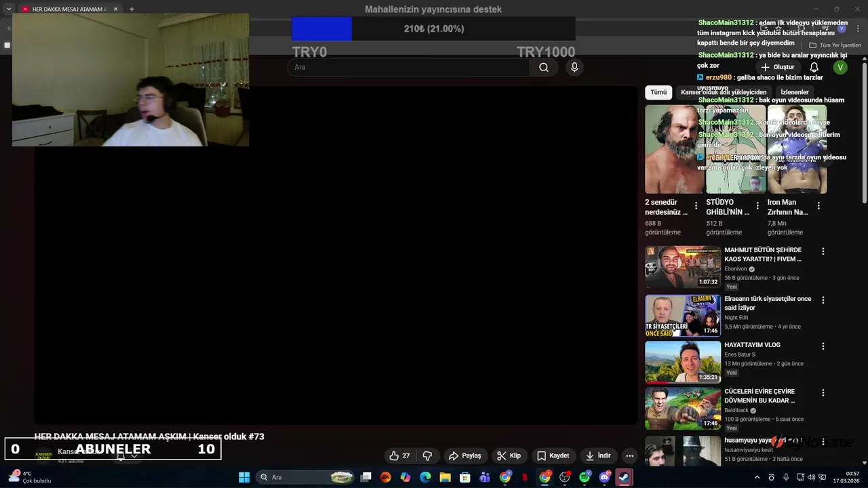Click the husamyuyu video title

(x=763, y=441)
